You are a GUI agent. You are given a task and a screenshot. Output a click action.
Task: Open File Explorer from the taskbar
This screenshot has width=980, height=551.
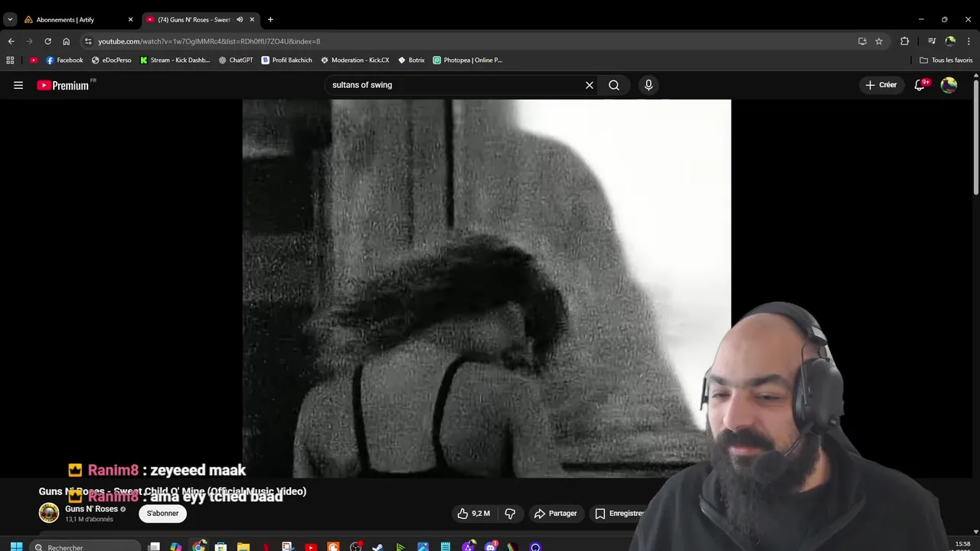click(x=243, y=546)
